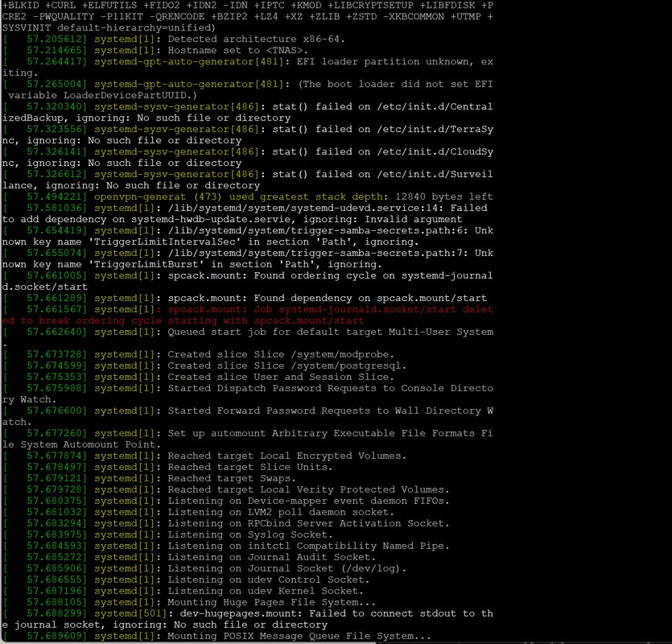Click 'EFI loader partition unknown' message
This screenshot has height=644, width=672.
coord(385,61)
